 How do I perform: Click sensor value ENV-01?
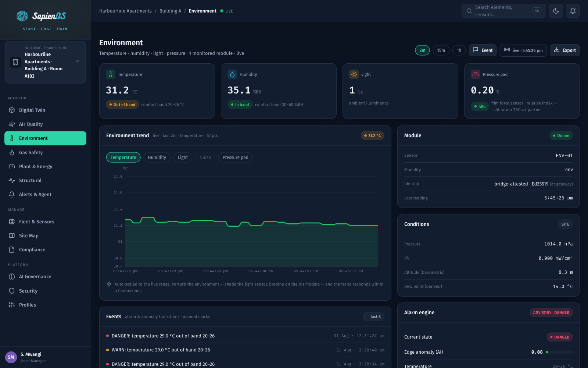coord(564,156)
